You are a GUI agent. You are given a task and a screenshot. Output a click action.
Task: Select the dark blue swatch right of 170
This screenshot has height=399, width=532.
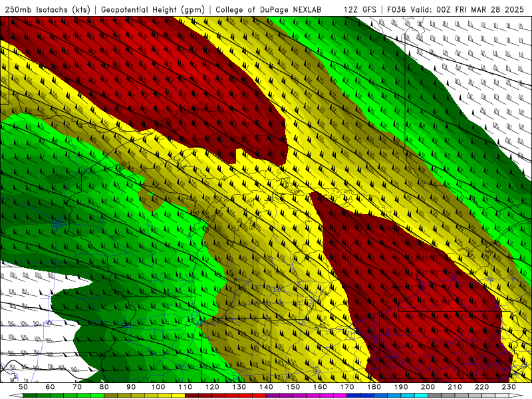[x=353, y=395]
